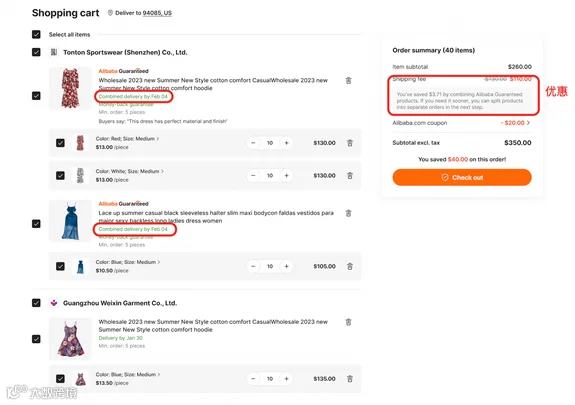The height and width of the screenshot is (405, 575).
Task: Delete the Guangzhou Weixin product with trash icon
Action: point(348,322)
